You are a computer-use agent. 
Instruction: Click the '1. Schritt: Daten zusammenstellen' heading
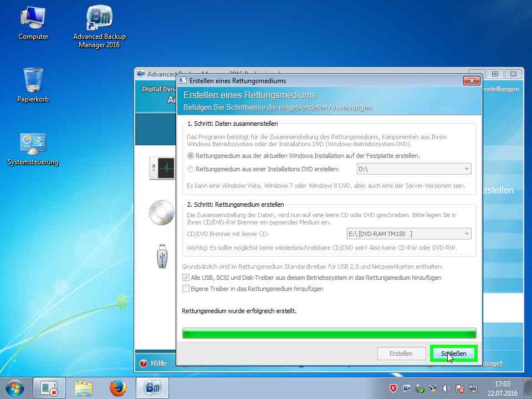coord(232,124)
